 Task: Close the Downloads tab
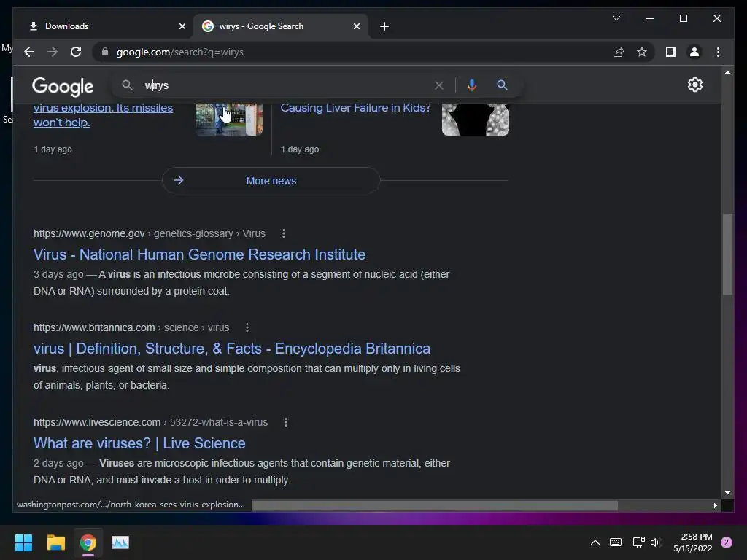[x=182, y=26]
